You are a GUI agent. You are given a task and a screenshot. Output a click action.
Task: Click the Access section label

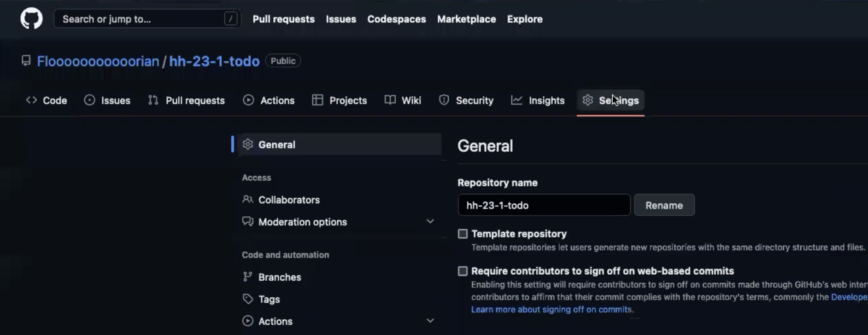pos(257,178)
